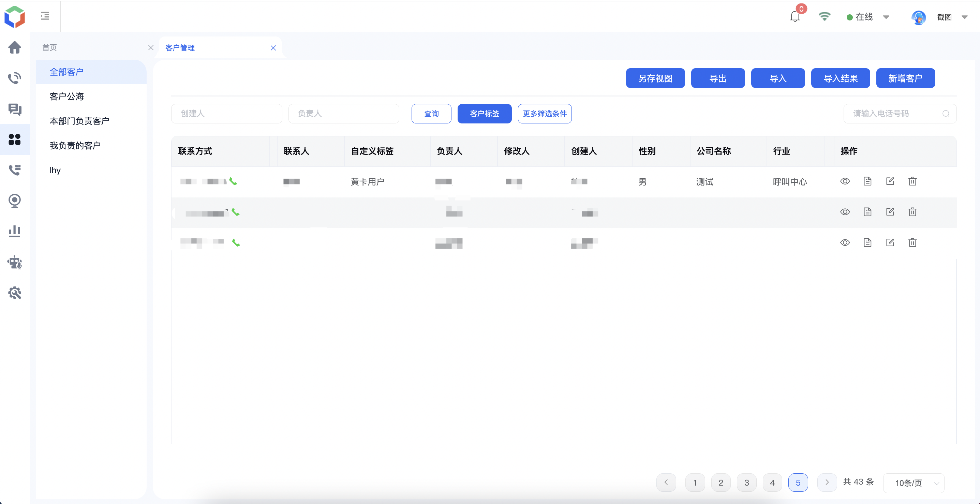Viewport: 980px width, 504px height.
Task: Click the app logo cube icon
Action: coord(14,17)
